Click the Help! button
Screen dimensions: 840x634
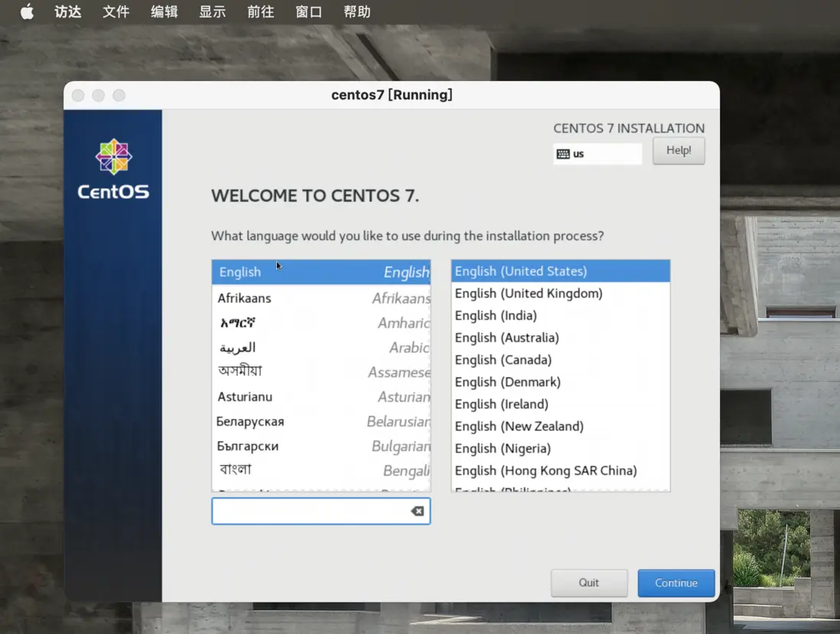click(x=679, y=151)
